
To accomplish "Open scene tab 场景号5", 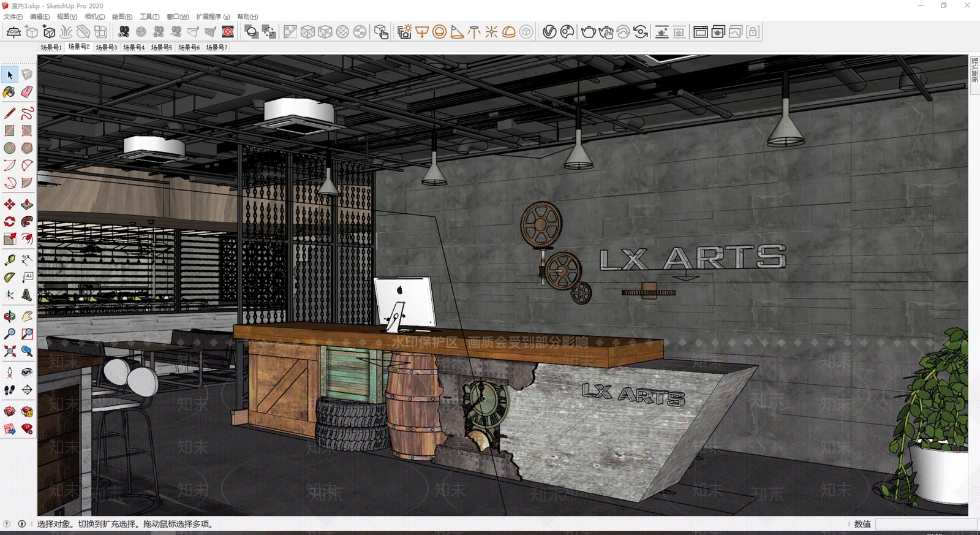I will point(161,47).
